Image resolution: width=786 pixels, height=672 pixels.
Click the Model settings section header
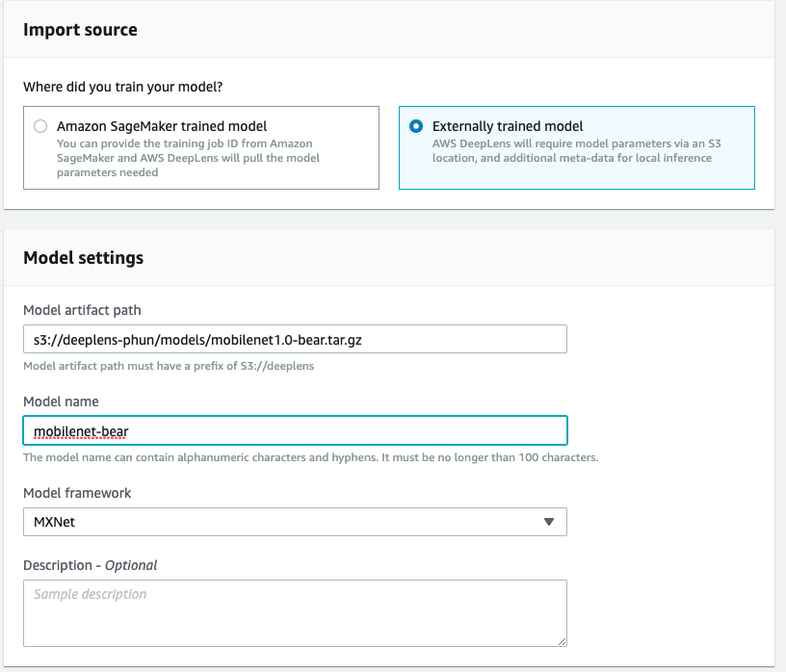[83, 258]
